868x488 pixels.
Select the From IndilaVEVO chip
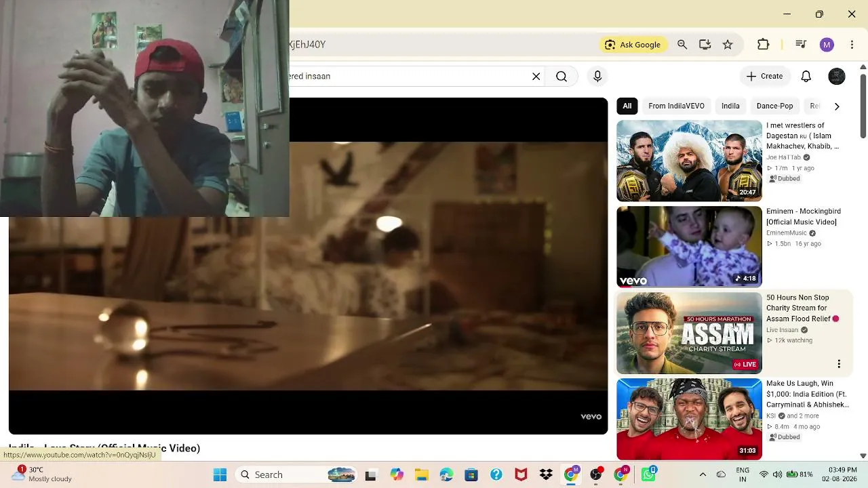coord(676,106)
